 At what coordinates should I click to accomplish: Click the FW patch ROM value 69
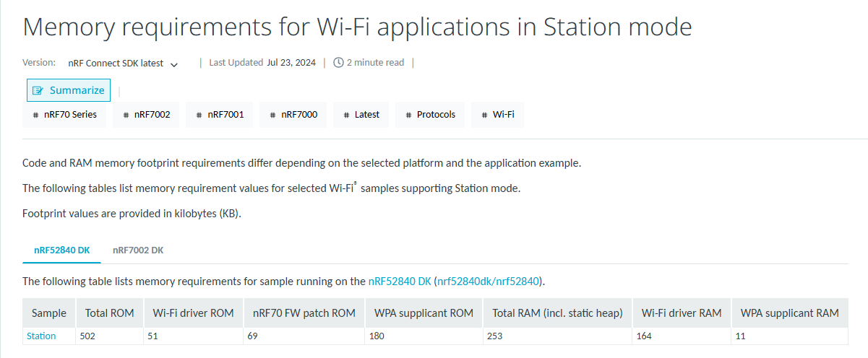(254, 336)
